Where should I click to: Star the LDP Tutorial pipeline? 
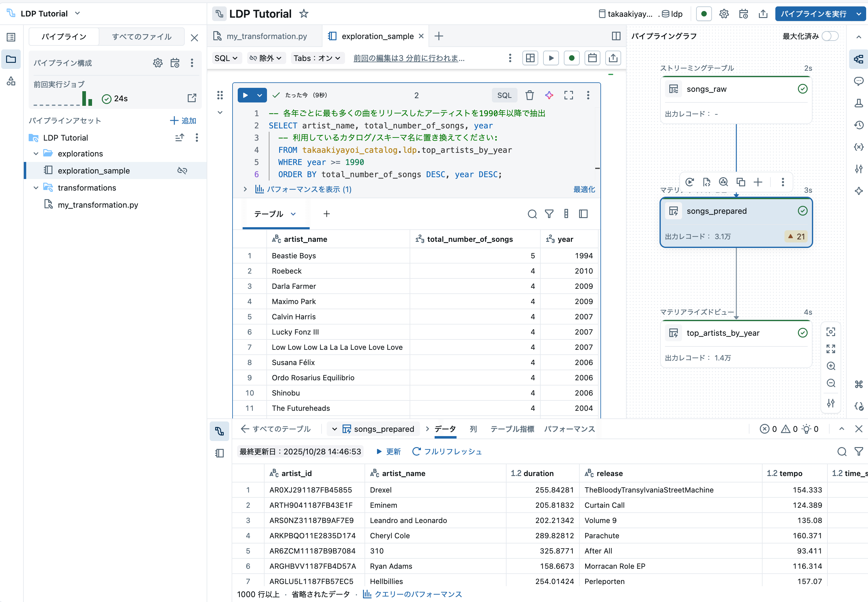point(304,14)
